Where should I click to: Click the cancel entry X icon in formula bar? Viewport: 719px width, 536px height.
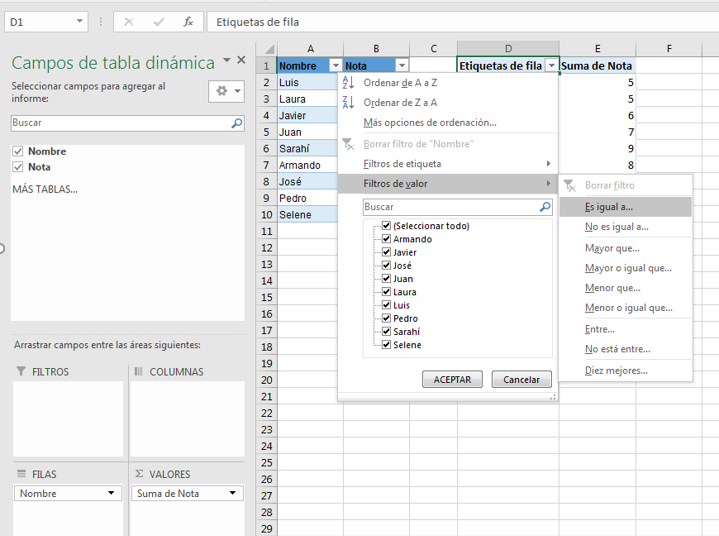[129, 22]
